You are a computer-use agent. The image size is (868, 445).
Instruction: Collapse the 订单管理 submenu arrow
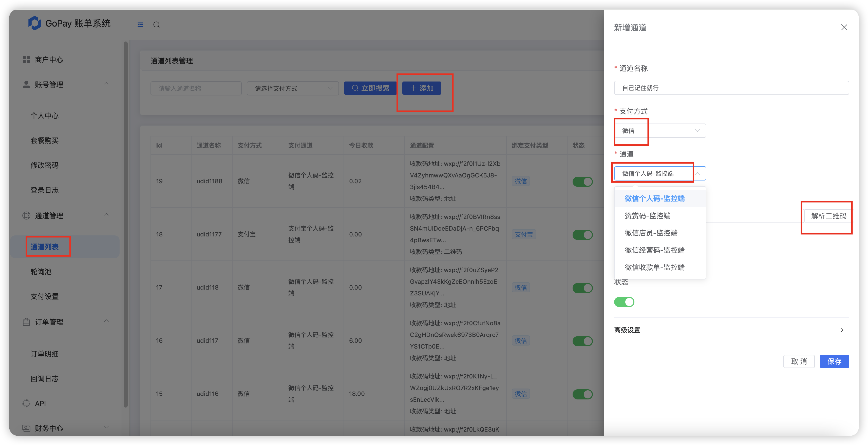pos(106,321)
